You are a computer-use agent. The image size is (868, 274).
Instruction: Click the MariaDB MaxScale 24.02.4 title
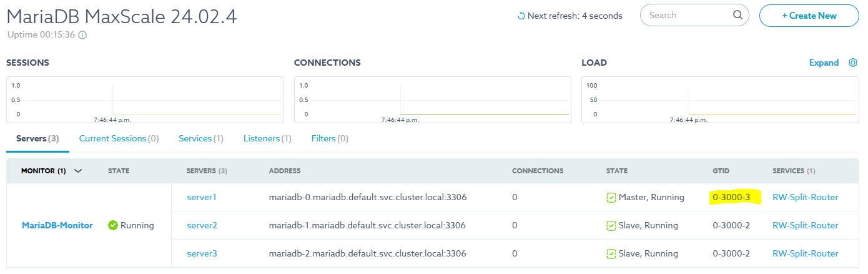[122, 17]
